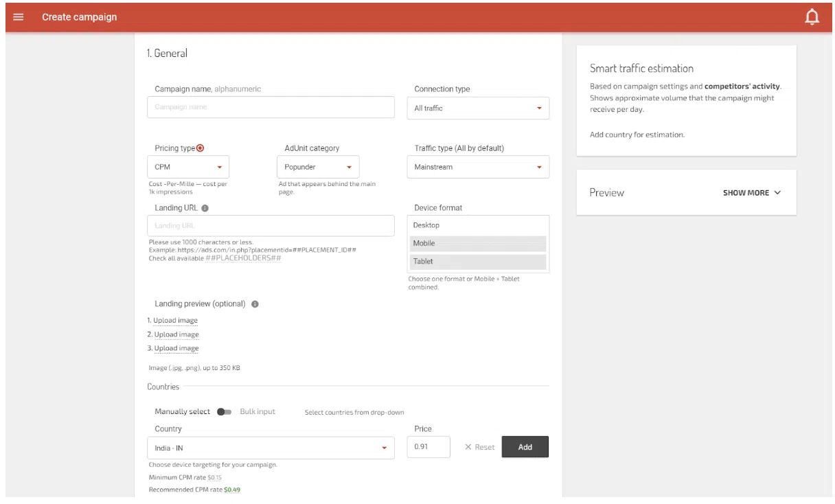835x504 pixels.
Task: Focus the Landing URL input field
Action: pos(271,226)
